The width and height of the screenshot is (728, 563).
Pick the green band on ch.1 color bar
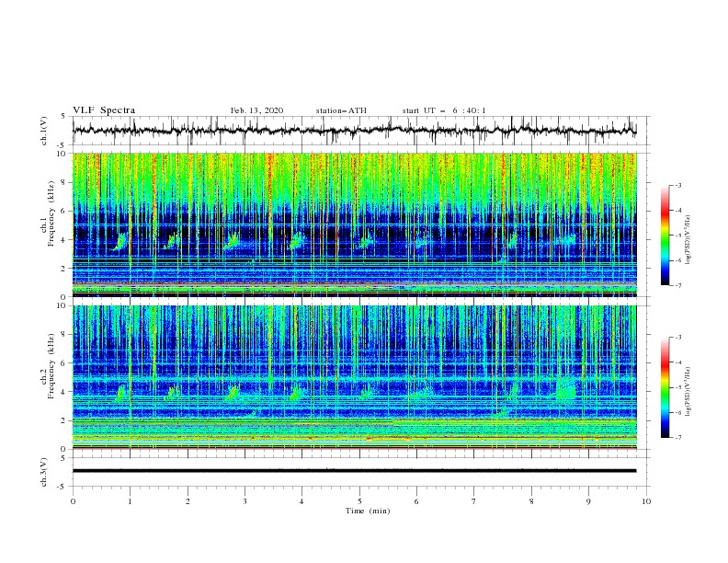click(665, 239)
